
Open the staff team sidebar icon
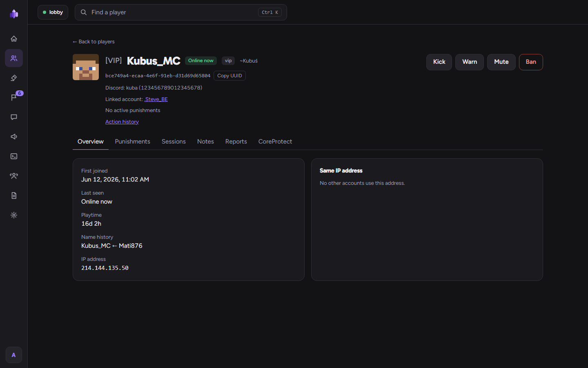click(x=14, y=176)
